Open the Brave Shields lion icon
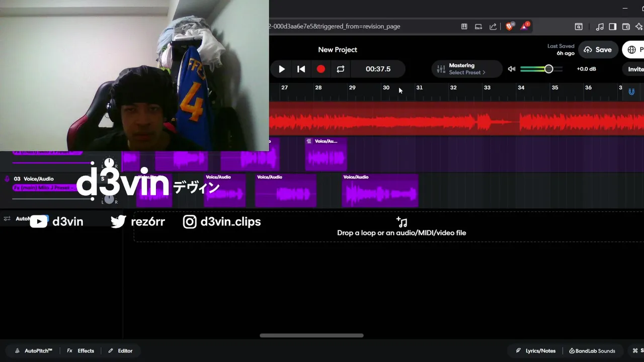Screen dimensions: 644x362 509,26
